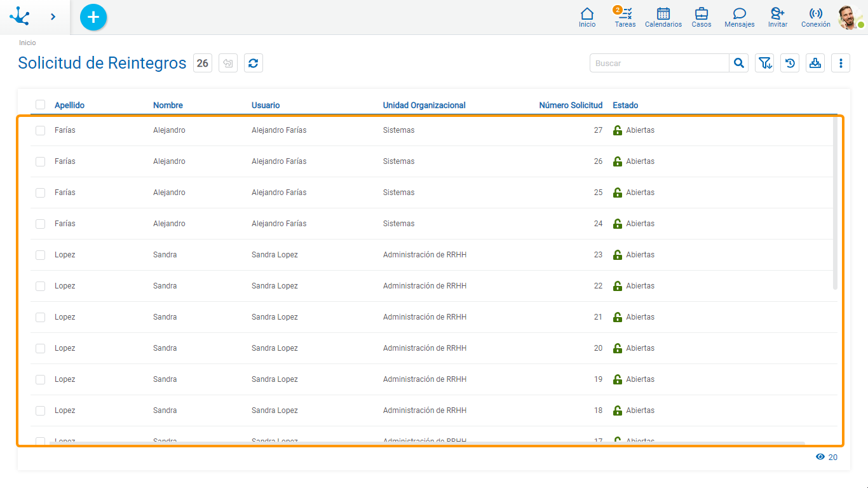Open user profile avatar
The image size is (868, 488).
click(x=850, y=17)
